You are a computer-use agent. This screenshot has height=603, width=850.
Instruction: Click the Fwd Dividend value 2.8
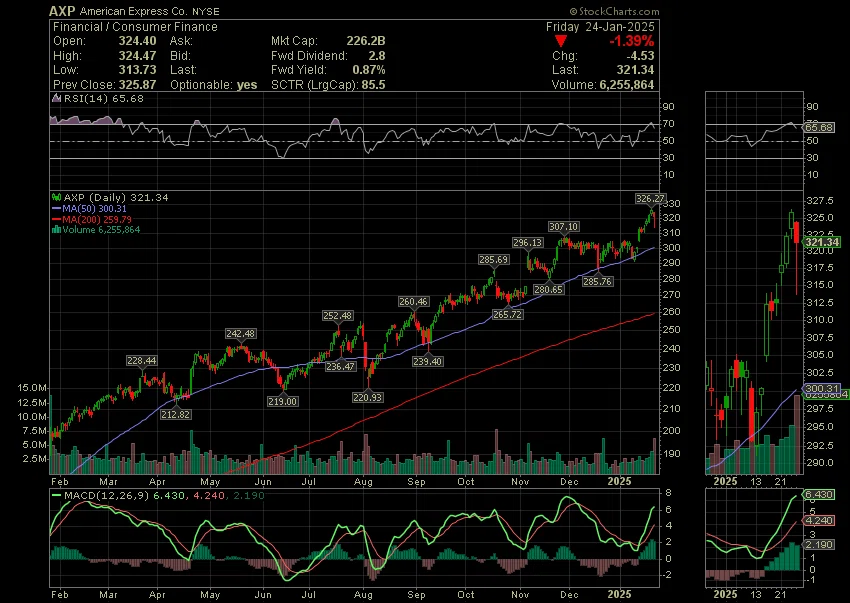[377, 56]
